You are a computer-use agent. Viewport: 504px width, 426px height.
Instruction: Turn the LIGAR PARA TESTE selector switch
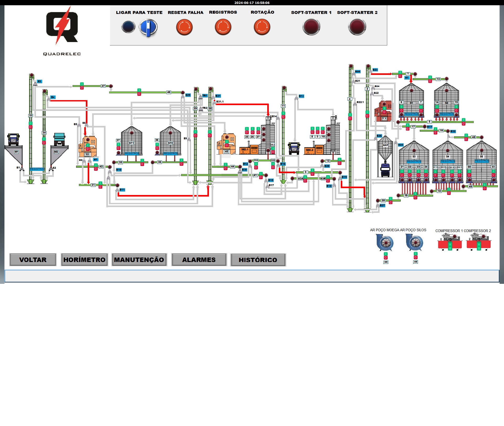(x=148, y=27)
